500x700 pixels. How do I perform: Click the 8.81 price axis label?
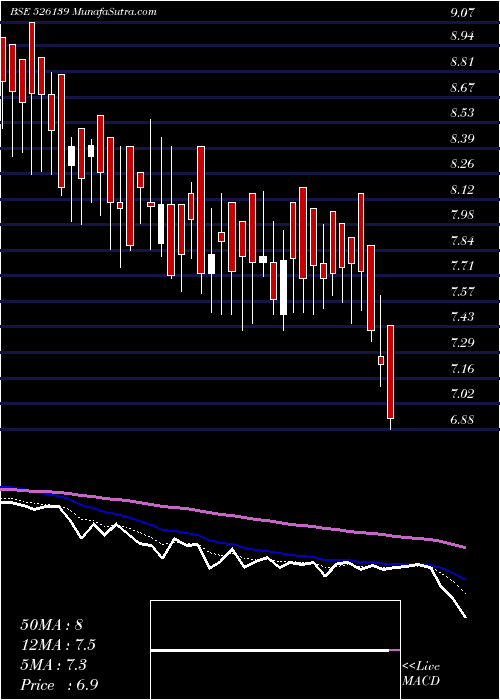[462, 62]
